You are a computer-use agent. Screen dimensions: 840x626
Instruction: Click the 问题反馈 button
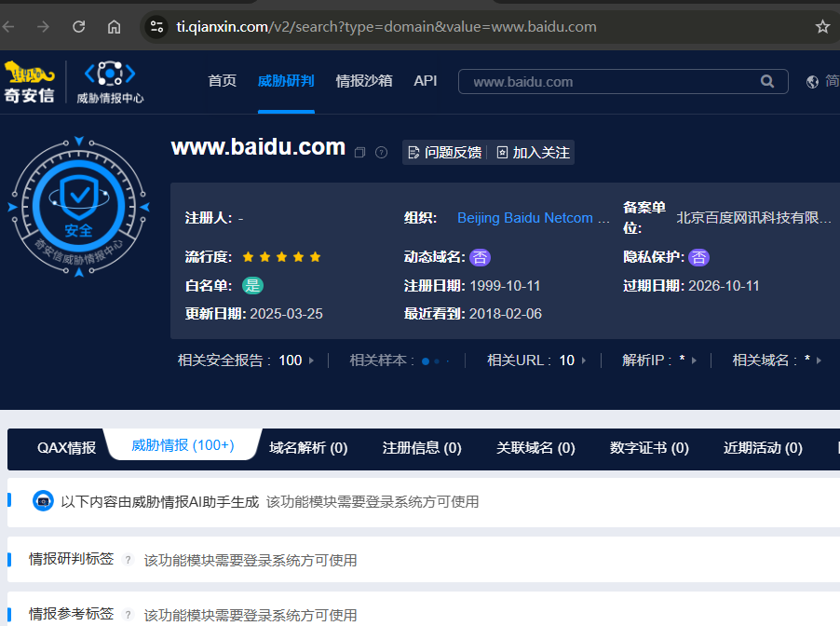(x=444, y=153)
